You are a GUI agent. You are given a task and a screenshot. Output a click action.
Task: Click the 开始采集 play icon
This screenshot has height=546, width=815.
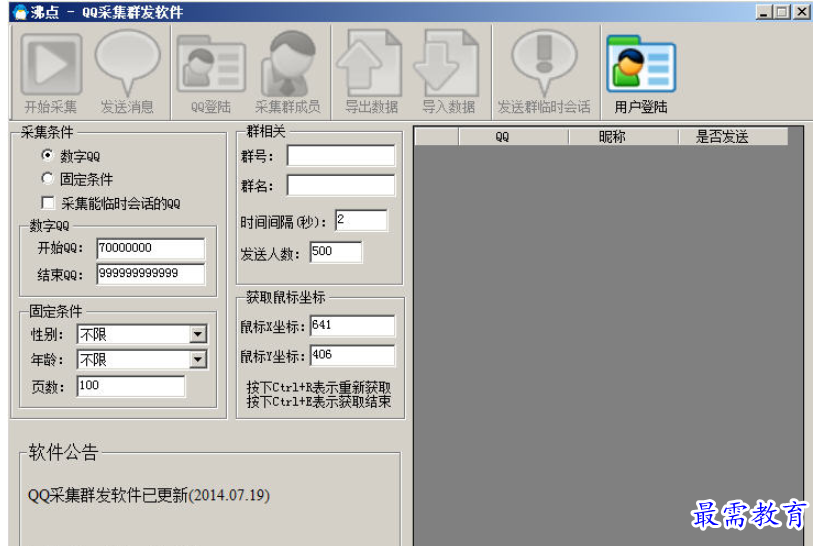pos(51,64)
